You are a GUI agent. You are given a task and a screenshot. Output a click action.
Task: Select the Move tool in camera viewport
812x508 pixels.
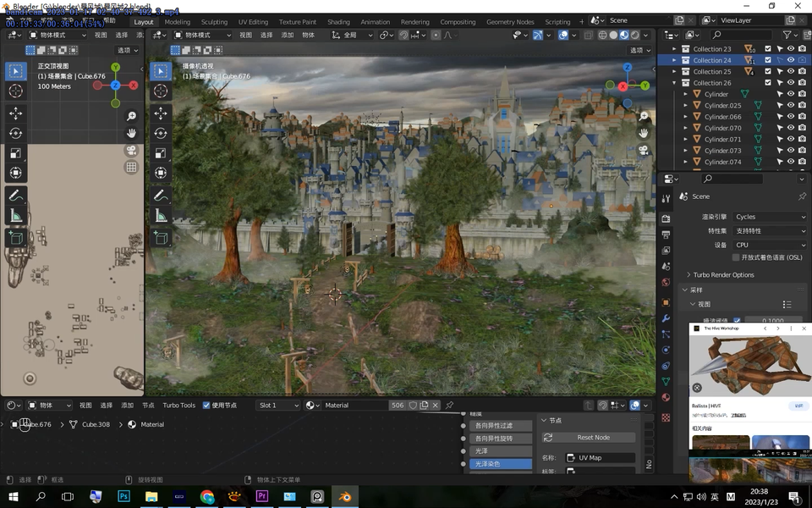(x=161, y=113)
